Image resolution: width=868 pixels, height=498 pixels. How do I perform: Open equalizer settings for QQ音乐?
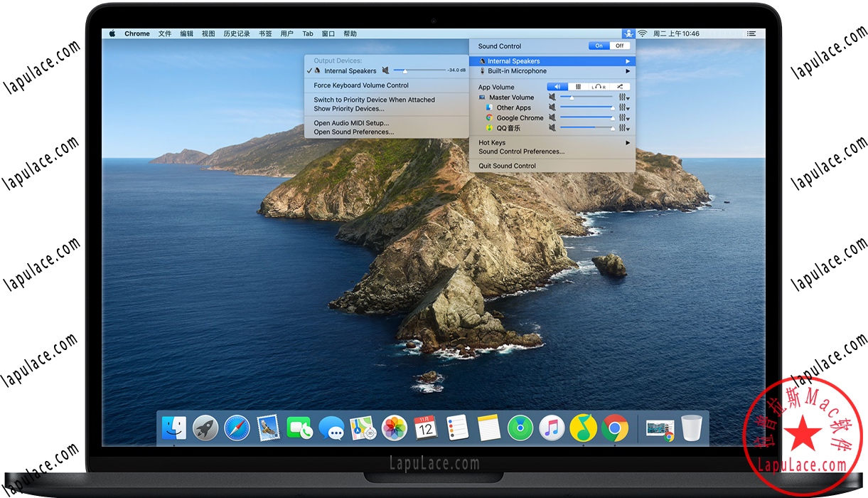[623, 128]
